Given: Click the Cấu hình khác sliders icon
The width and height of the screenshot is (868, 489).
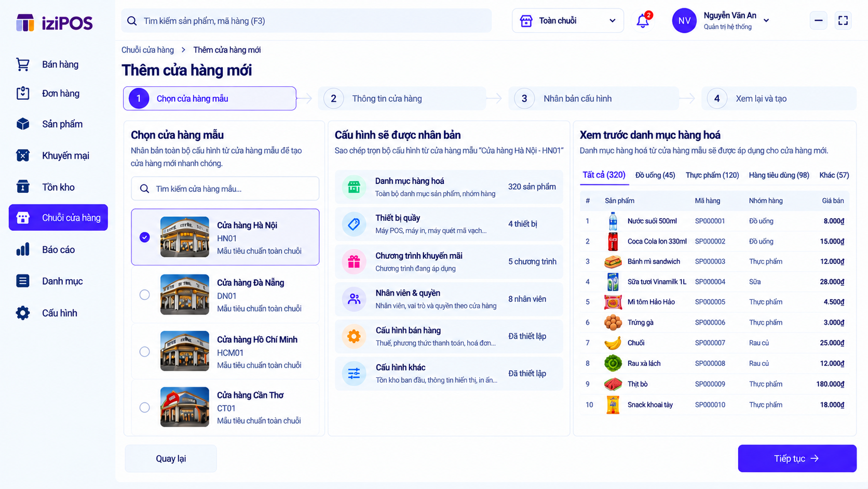Looking at the screenshot, I should pos(354,374).
